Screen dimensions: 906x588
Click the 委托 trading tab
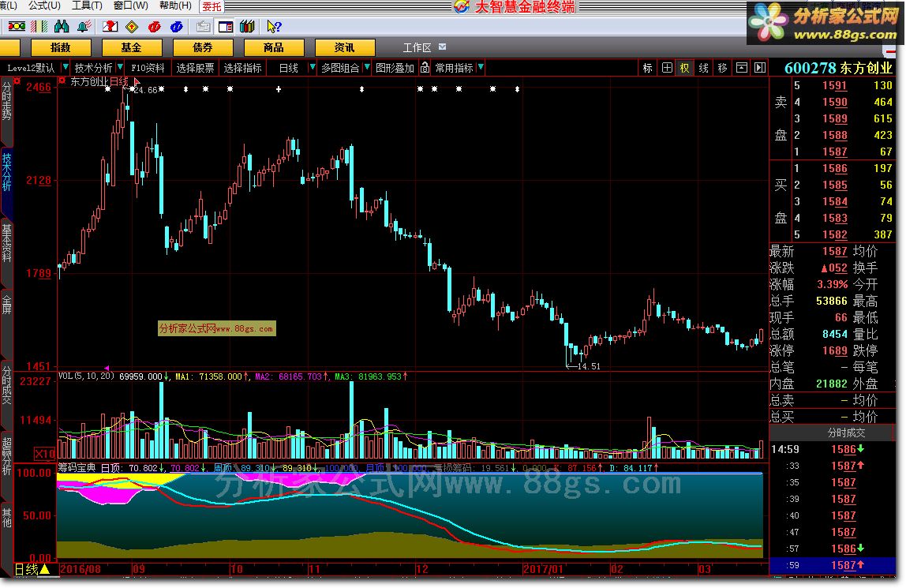point(212,6)
